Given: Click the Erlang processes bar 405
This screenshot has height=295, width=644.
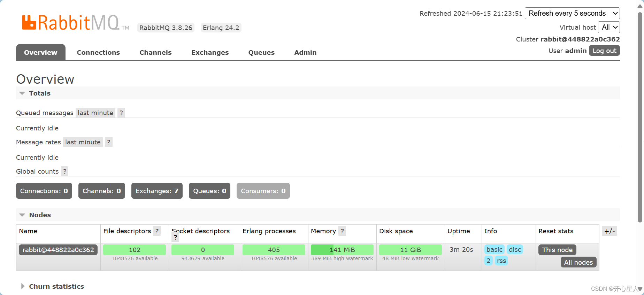Looking at the screenshot, I should click(274, 250).
